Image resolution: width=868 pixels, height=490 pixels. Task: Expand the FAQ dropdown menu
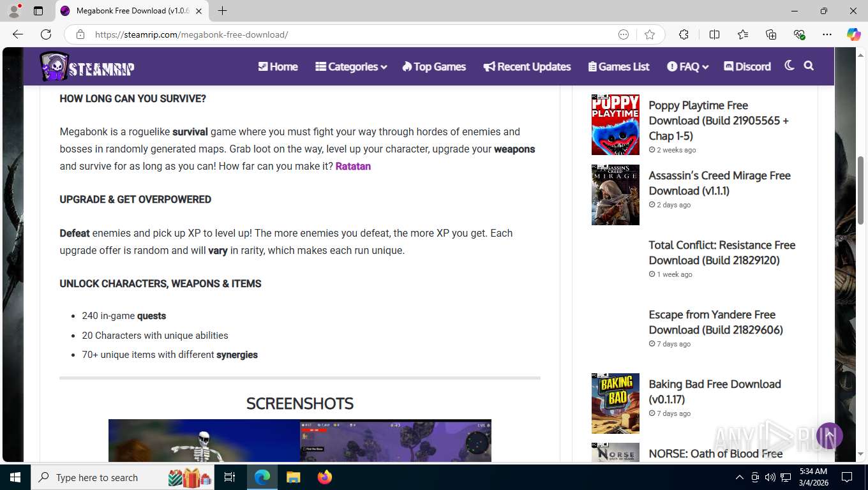(x=688, y=66)
